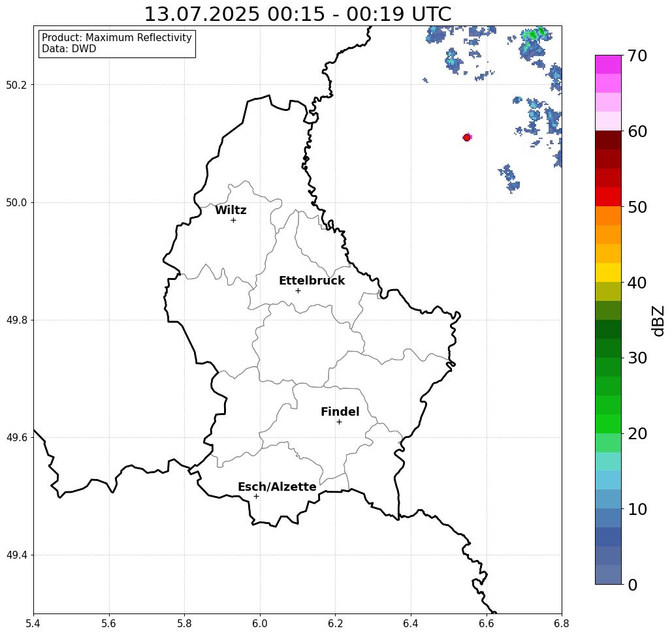Click the longitude axis label 5.8
Viewport: 672px width, 635px height.
click(x=184, y=623)
